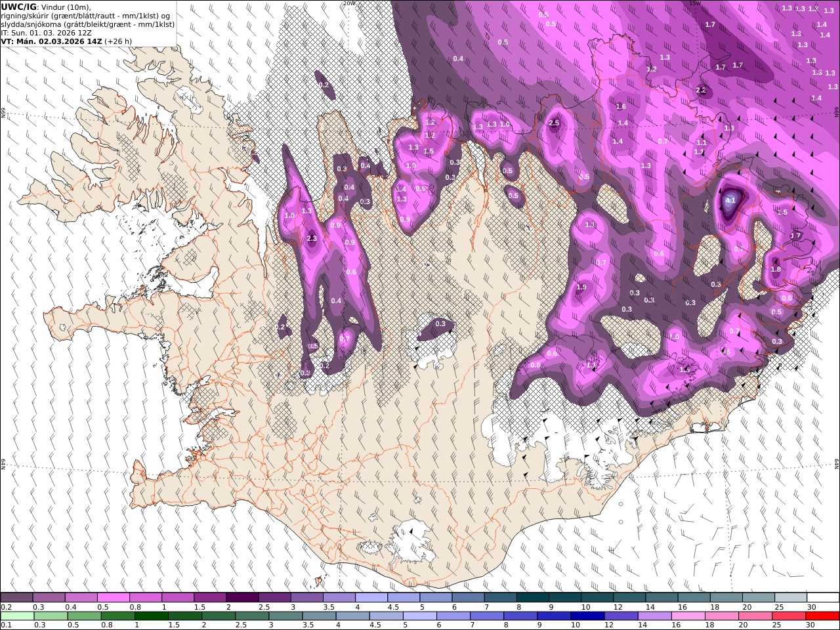
Task: Select bright pink snow swatch between 0.5 and 0.8
Action: coord(113,598)
